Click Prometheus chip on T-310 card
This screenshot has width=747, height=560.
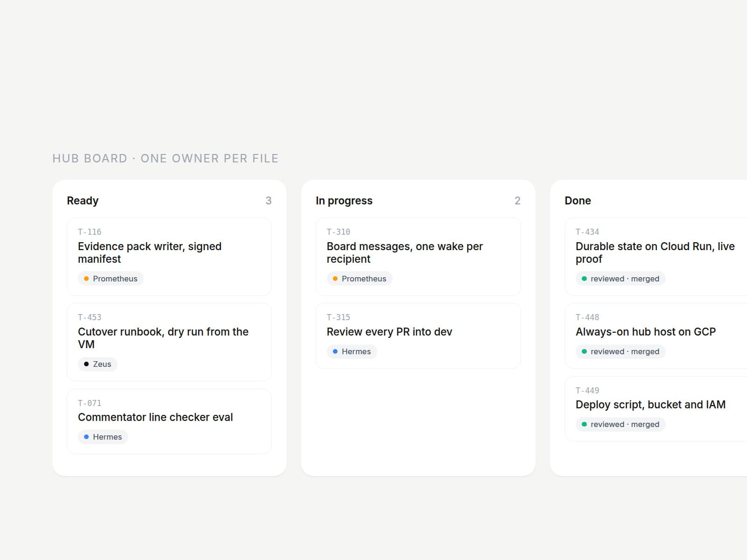(x=359, y=279)
